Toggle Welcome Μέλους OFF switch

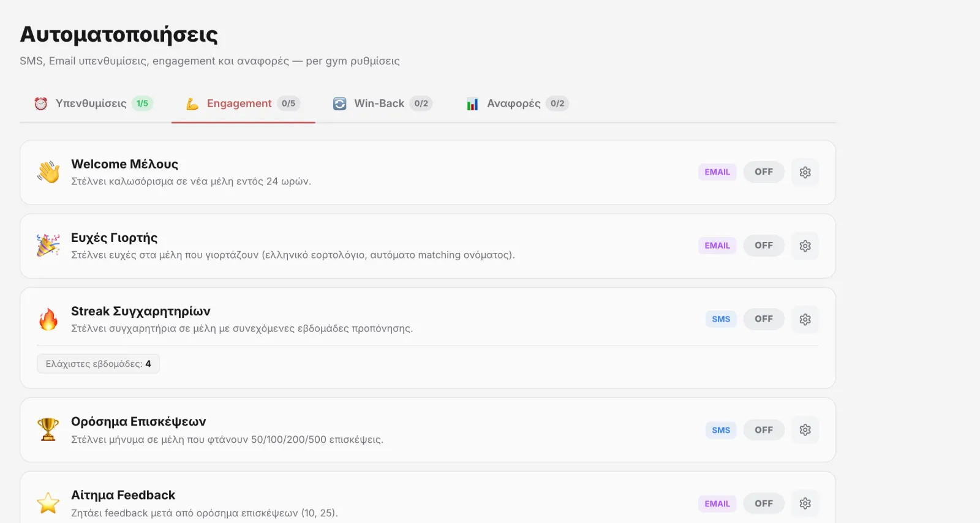[764, 172]
